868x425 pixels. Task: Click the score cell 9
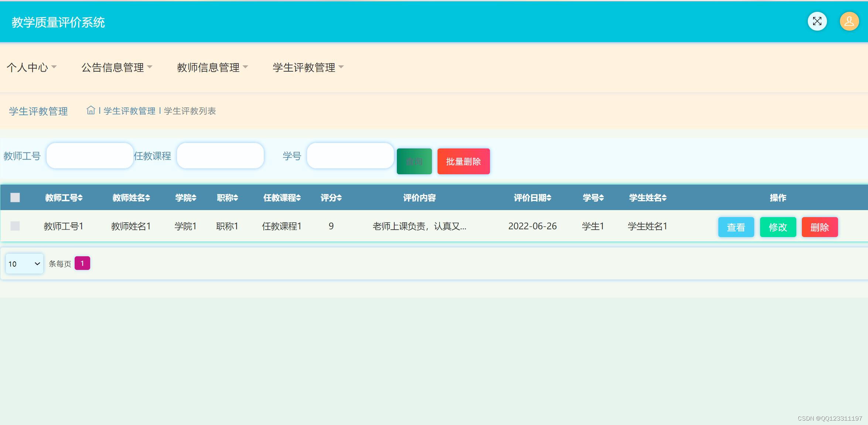coord(331,226)
